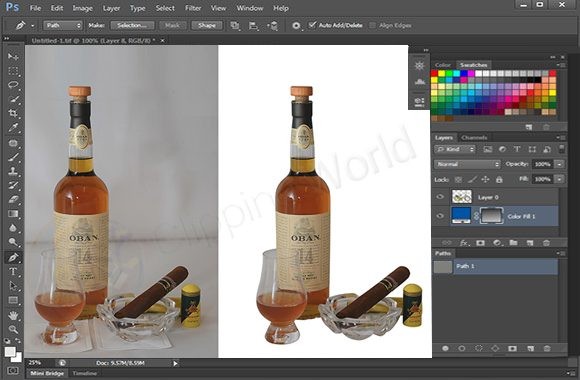This screenshot has height=380, width=580.
Task: Select the Gradient tool
Action: 13,213
